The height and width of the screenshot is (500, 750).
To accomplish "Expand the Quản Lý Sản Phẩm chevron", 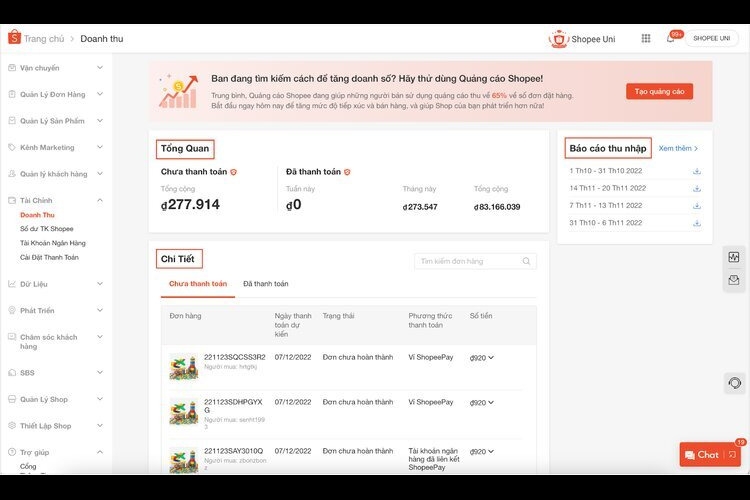I will coord(100,120).
